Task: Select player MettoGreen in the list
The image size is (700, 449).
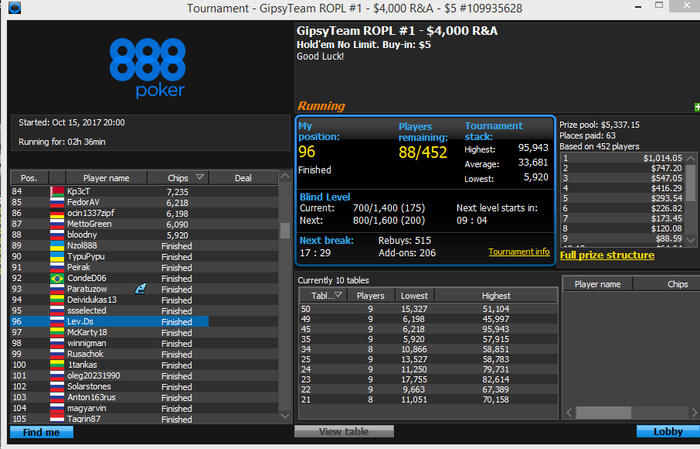Action: 144,224
